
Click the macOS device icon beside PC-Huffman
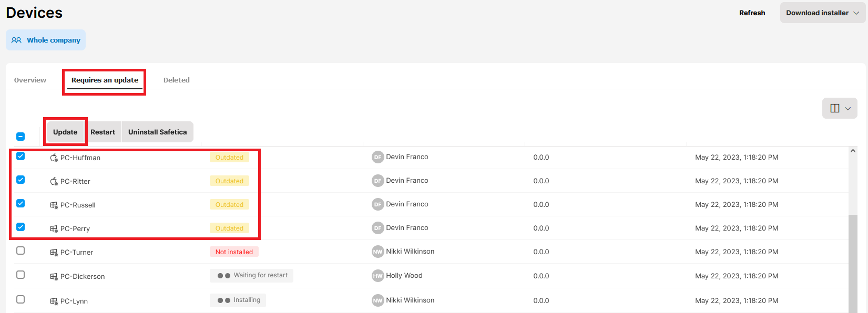click(x=54, y=158)
